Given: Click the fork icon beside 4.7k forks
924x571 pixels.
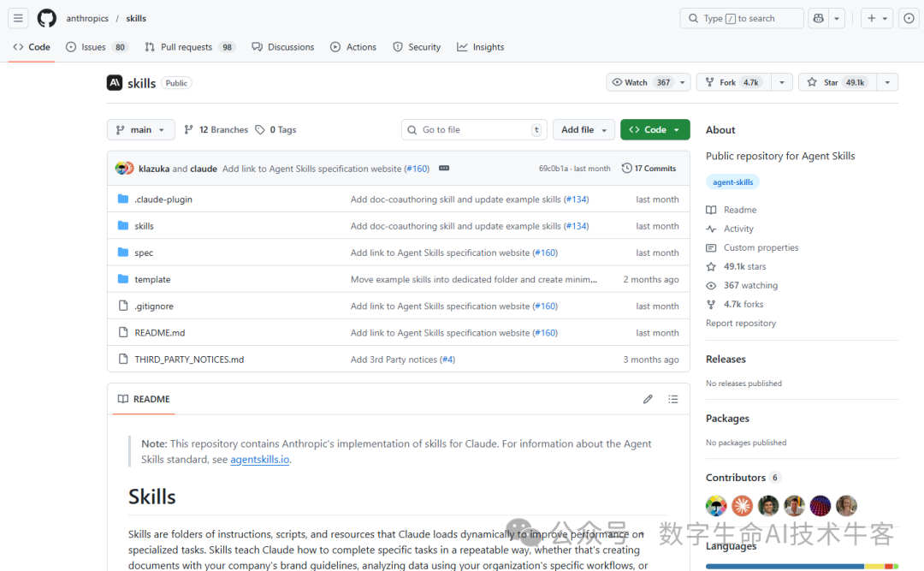Looking at the screenshot, I should (711, 305).
